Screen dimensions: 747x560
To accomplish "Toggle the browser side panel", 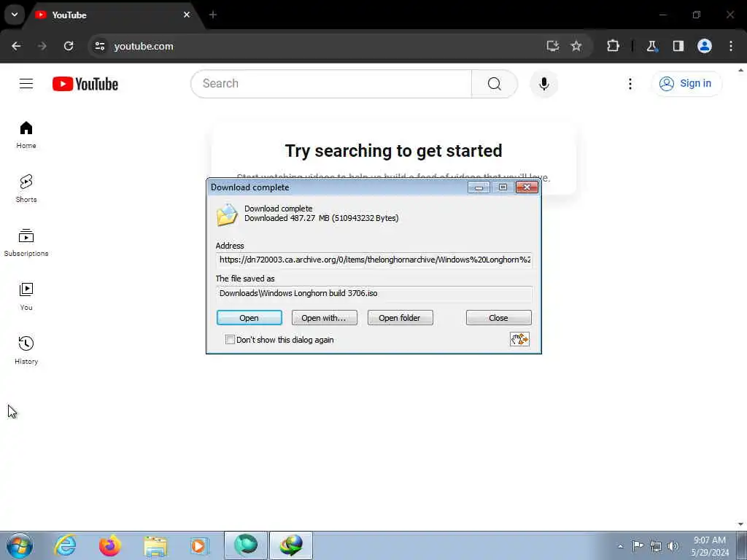I will tap(678, 46).
